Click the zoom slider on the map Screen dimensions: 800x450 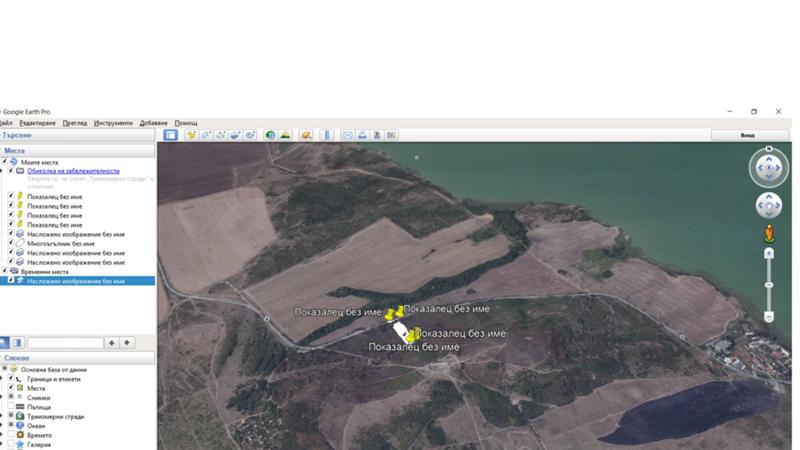pos(768,283)
